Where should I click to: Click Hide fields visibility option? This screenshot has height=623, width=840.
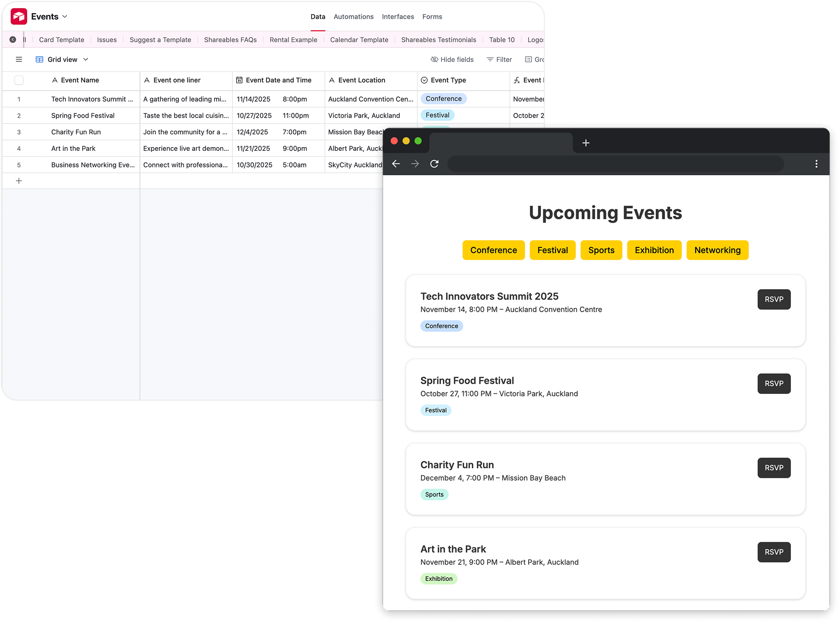(x=452, y=59)
